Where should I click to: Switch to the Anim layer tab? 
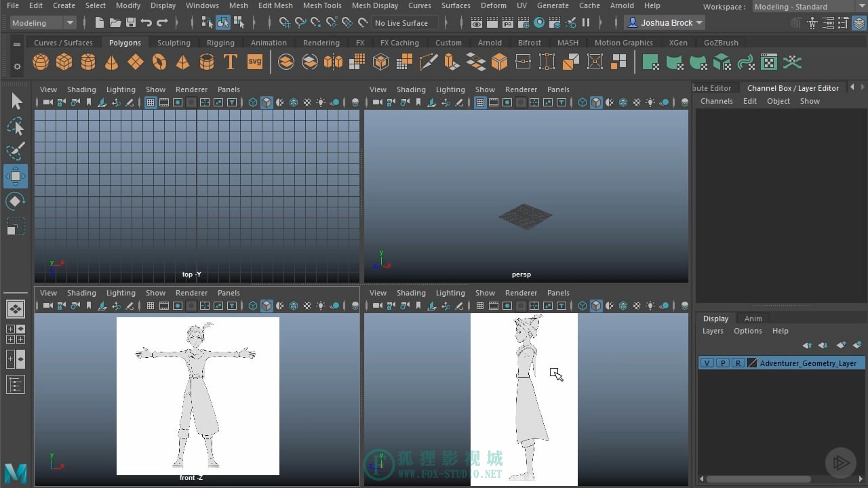click(x=753, y=319)
